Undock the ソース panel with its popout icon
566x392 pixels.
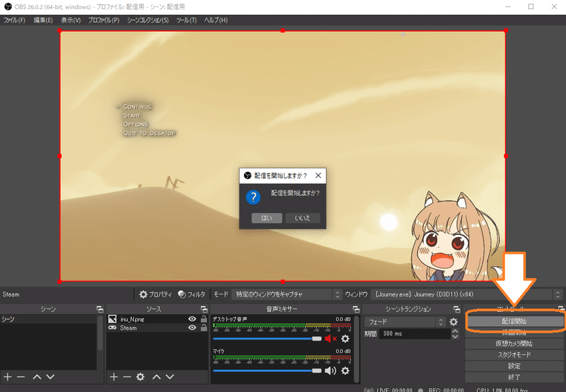click(x=204, y=309)
